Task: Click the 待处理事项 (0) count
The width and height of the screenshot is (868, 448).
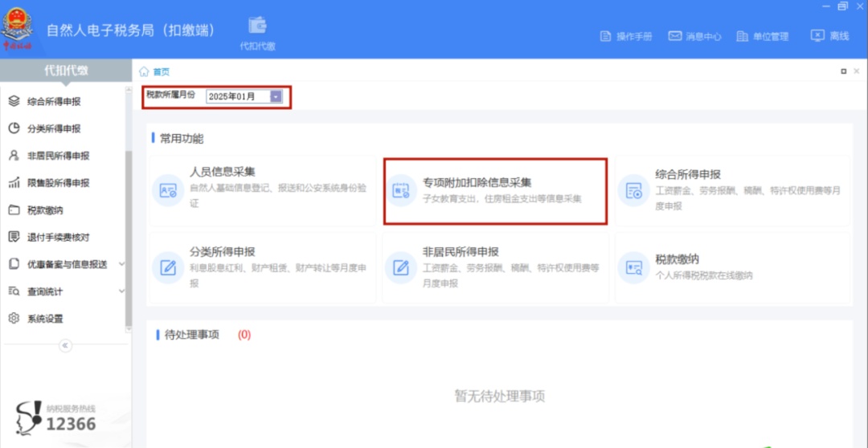Action: (x=244, y=335)
